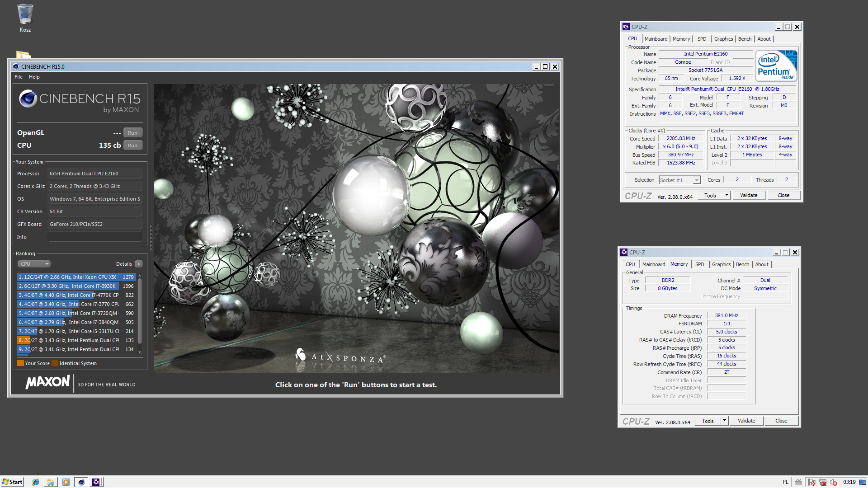The height and width of the screenshot is (488, 868).
Task: Expand Tools dropdown arrow in CPU tab window
Action: [726, 195]
